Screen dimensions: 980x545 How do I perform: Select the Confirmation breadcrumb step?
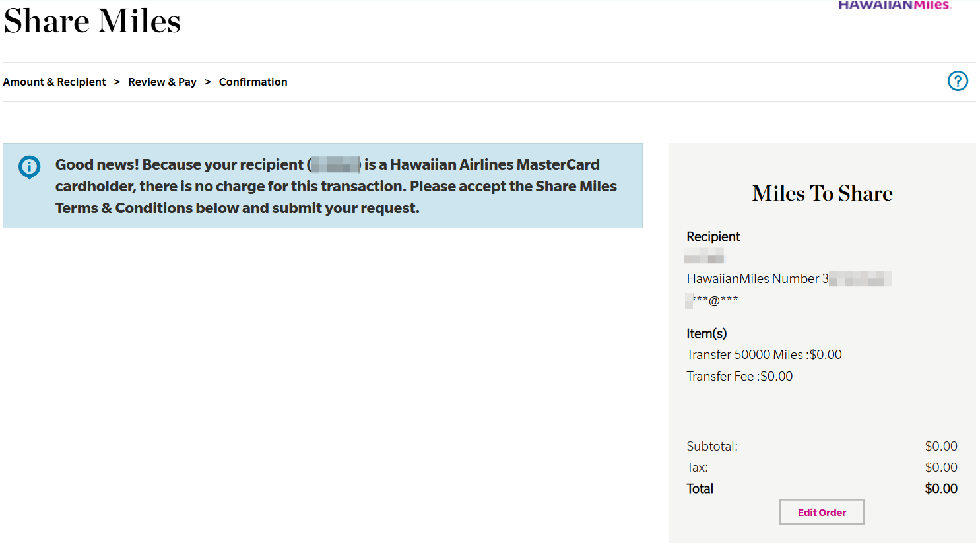pos(253,82)
